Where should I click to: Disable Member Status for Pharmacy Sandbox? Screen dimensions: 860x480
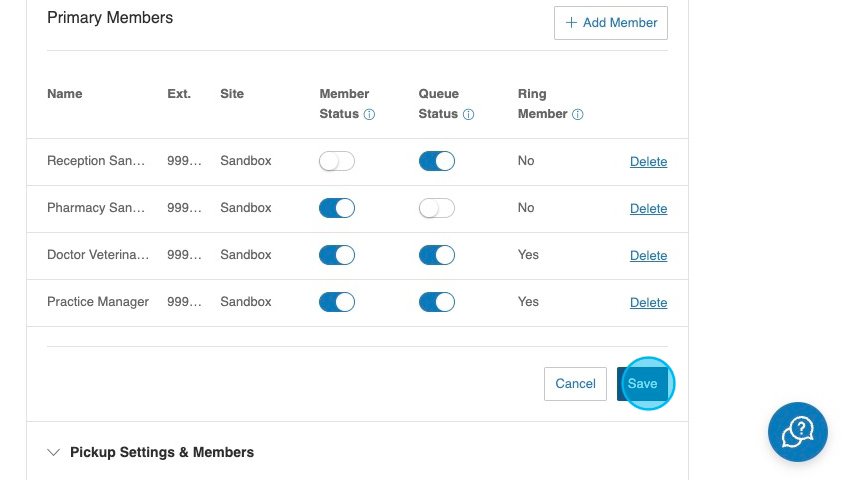[x=337, y=208]
